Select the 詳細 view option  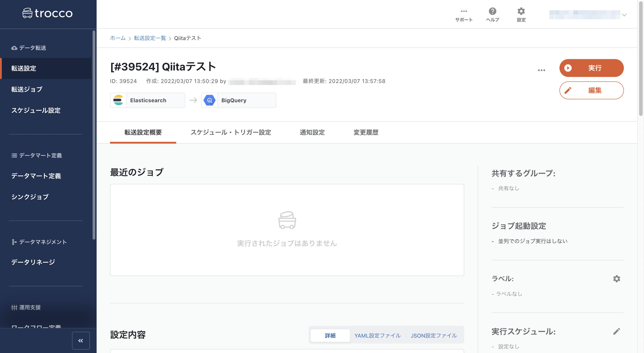tap(330, 336)
